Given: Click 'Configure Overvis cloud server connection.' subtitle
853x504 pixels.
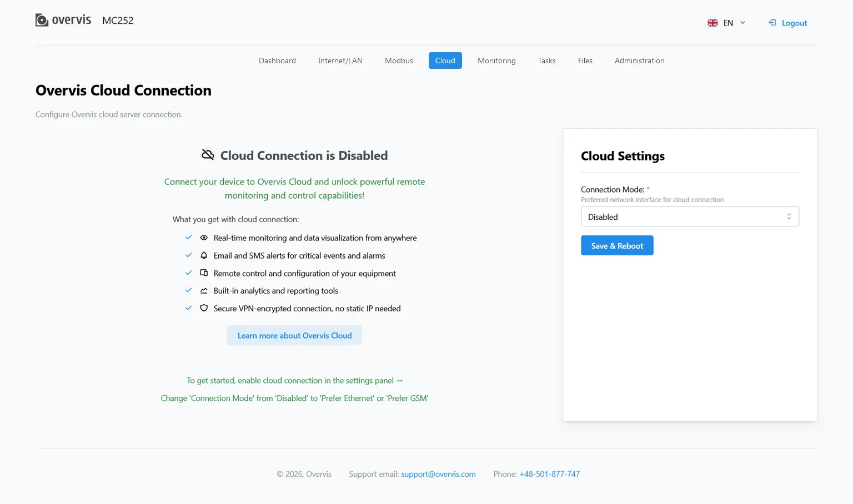Looking at the screenshot, I should (109, 114).
